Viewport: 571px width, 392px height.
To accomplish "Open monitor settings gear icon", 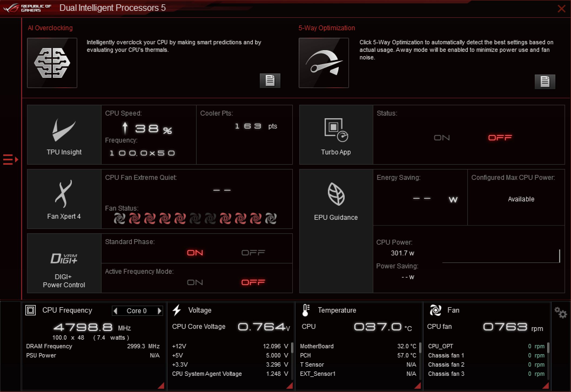I will [x=561, y=313].
